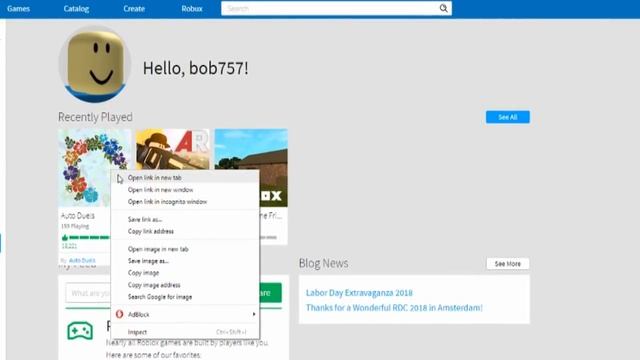This screenshot has width=640, height=360.
Task: Select Copy link address
Action: coord(185,231)
